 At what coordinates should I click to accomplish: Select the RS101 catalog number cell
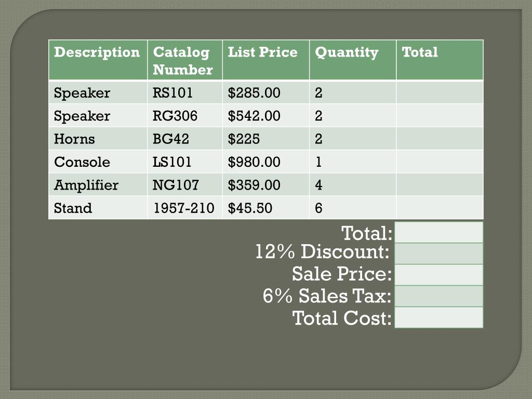pos(185,92)
